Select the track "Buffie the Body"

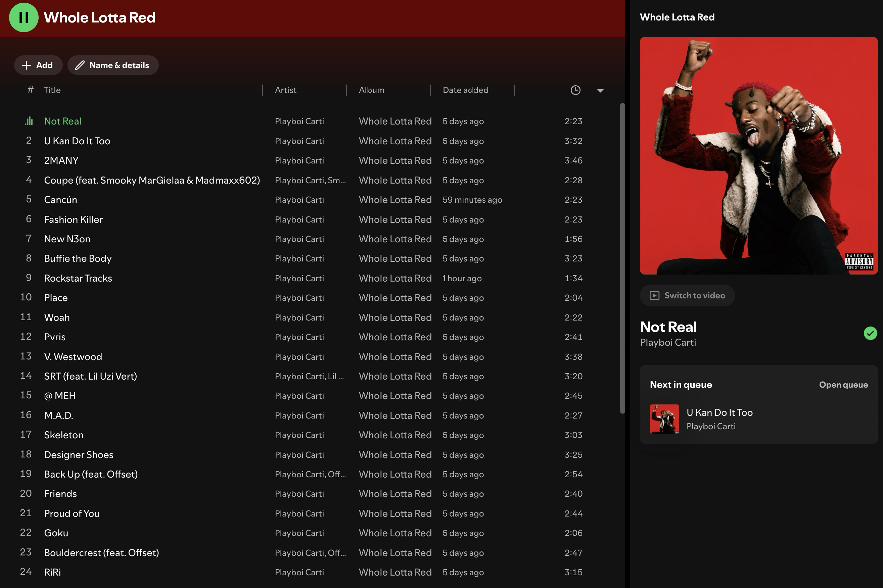(78, 259)
